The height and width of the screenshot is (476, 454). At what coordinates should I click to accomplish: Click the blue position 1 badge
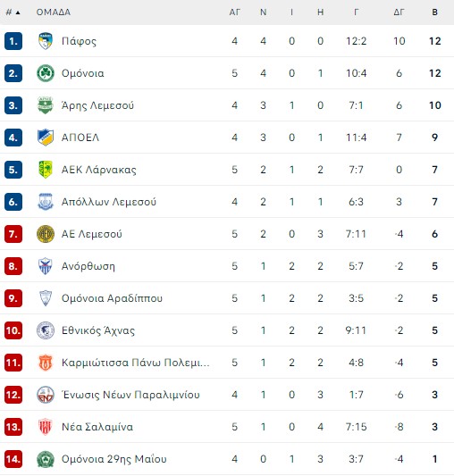point(13,41)
